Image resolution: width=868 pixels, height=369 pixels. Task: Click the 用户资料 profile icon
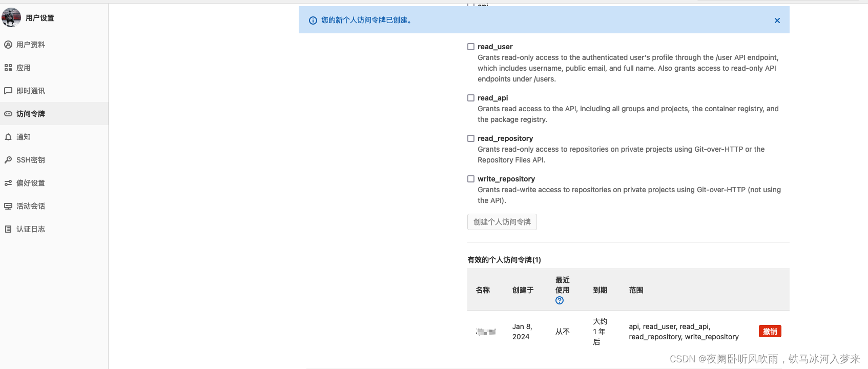8,45
